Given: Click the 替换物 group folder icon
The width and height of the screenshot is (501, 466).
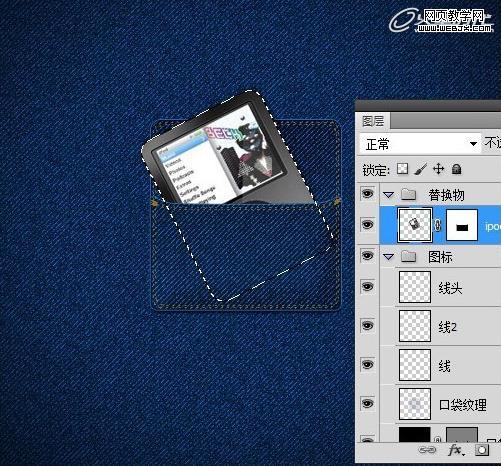Looking at the screenshot, I should (x=408, y=194).
